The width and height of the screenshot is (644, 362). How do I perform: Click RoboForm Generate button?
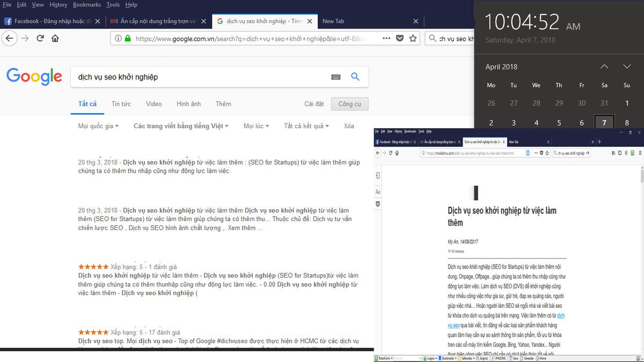526,358
